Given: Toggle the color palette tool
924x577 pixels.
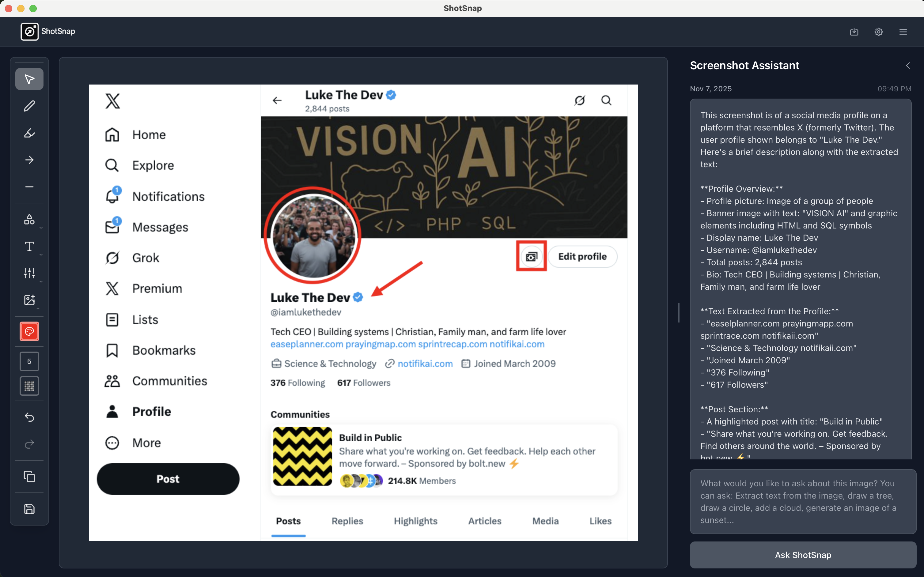Looking at the screenshot, I should 29,331.
